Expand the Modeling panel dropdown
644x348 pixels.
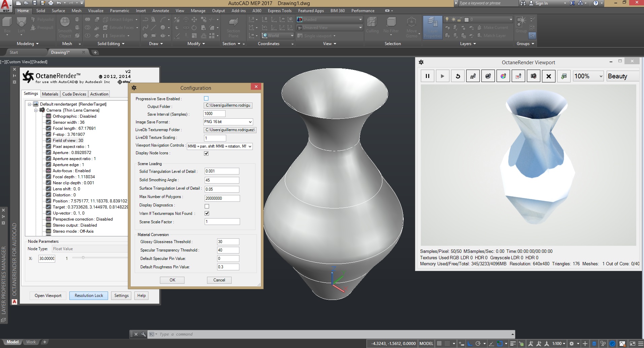tap(28, 44)
